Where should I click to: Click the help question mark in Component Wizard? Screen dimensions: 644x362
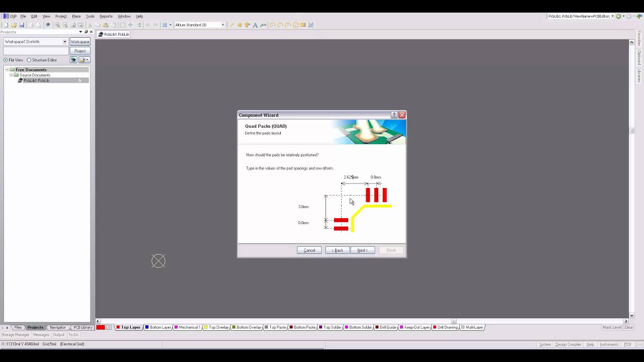coord(394,115)
